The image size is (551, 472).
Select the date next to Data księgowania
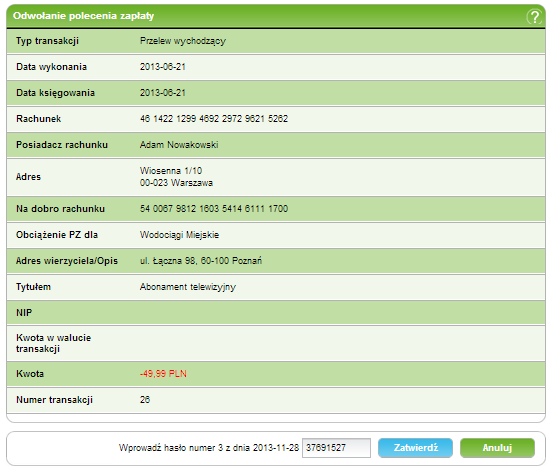point(163,93)
